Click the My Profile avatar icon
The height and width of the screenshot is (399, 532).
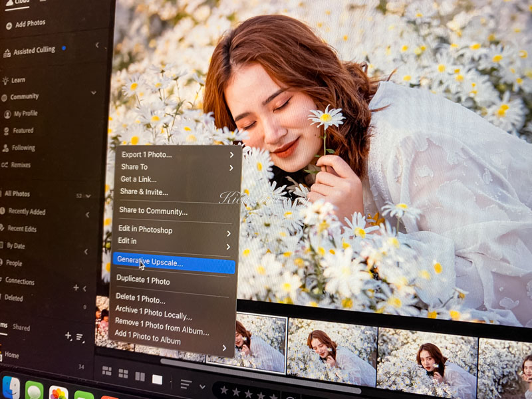[x=7, y=114]
